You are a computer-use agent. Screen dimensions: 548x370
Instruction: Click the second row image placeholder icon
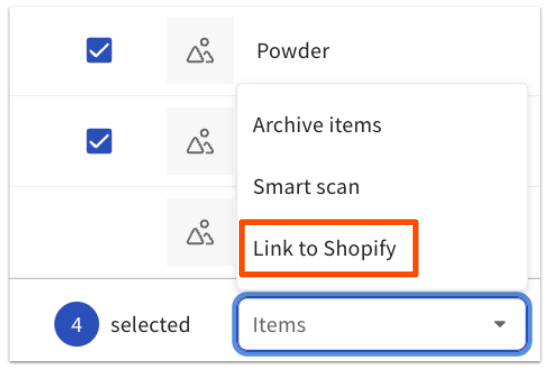[200, 142]
